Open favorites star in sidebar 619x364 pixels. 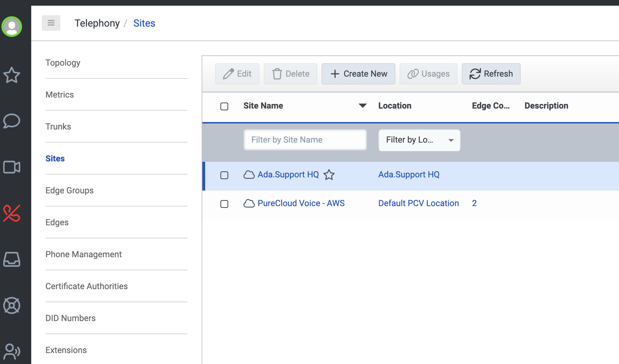pyautogui.click(x=12, y=75)
